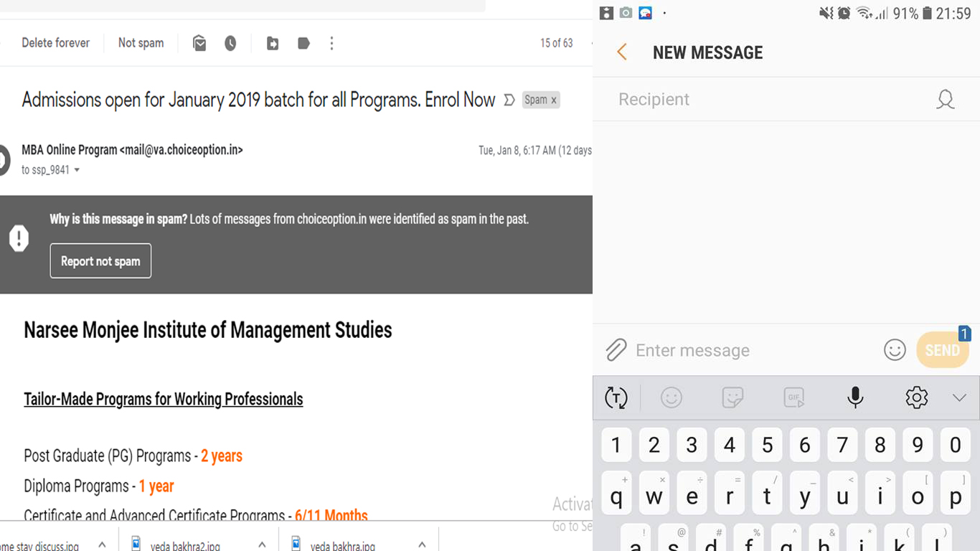Open the Labels tag icon

[x=303, y=44]
